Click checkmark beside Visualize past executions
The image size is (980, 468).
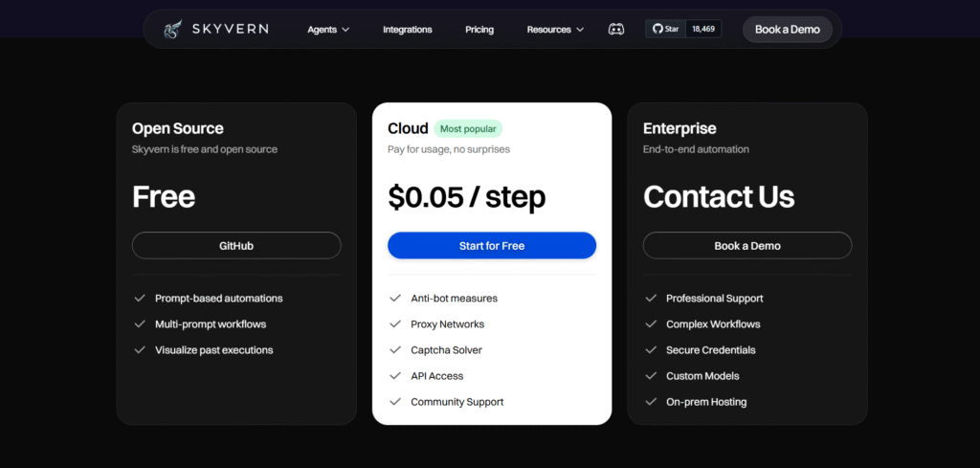(140, 350)
